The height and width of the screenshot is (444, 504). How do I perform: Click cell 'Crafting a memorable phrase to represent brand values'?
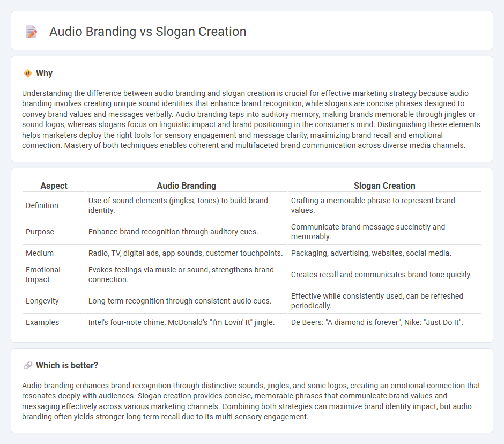click(384, 205)
